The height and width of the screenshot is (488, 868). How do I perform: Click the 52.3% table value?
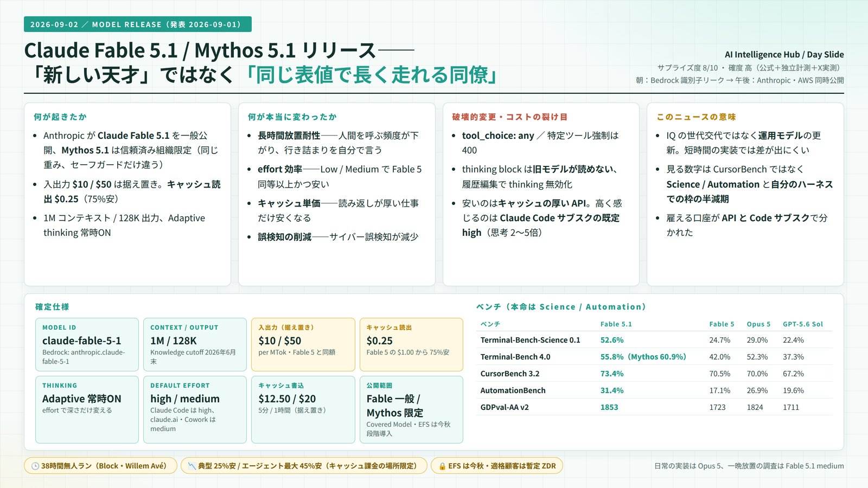pyautogui.click(x=757, y=357)
